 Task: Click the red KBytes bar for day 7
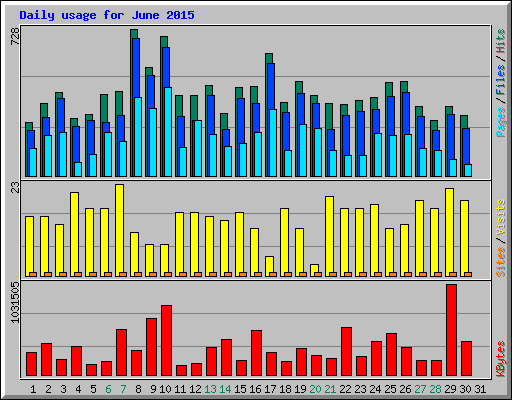click(122, 352)
